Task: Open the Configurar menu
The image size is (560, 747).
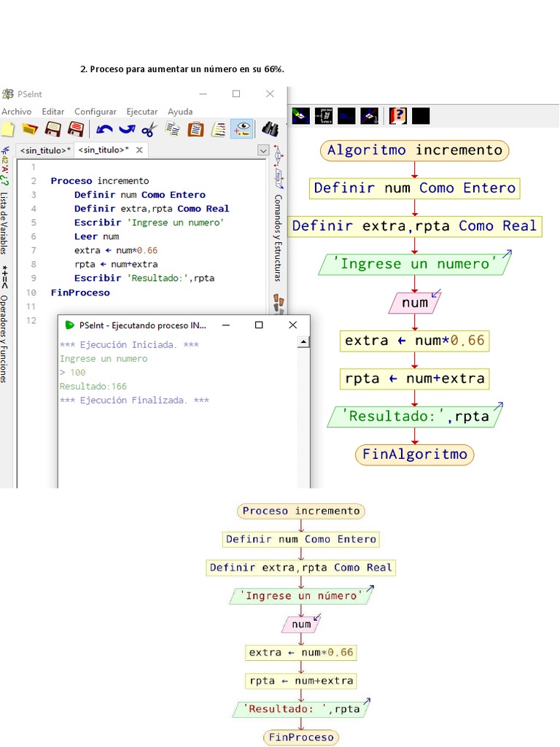Action: [95, 112]
